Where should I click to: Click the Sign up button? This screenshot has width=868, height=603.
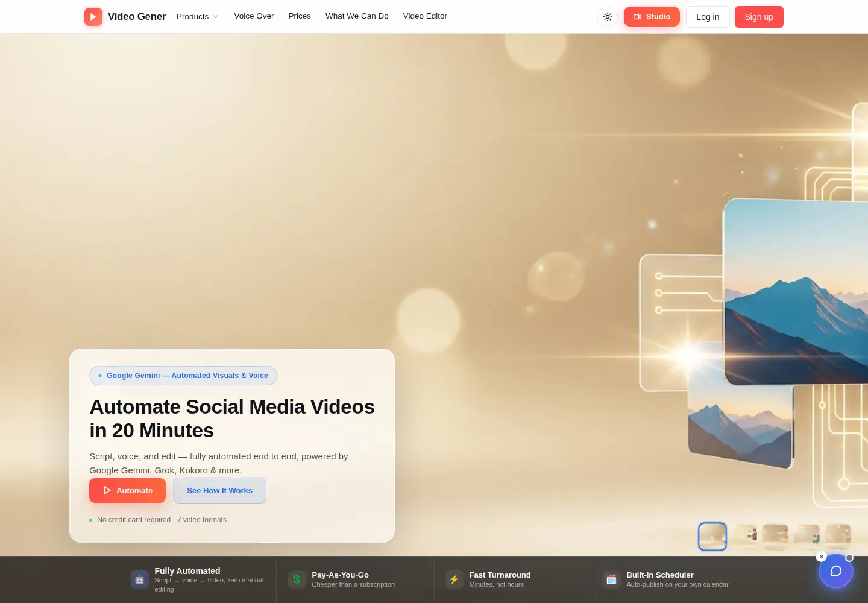(x=759, y=17)
